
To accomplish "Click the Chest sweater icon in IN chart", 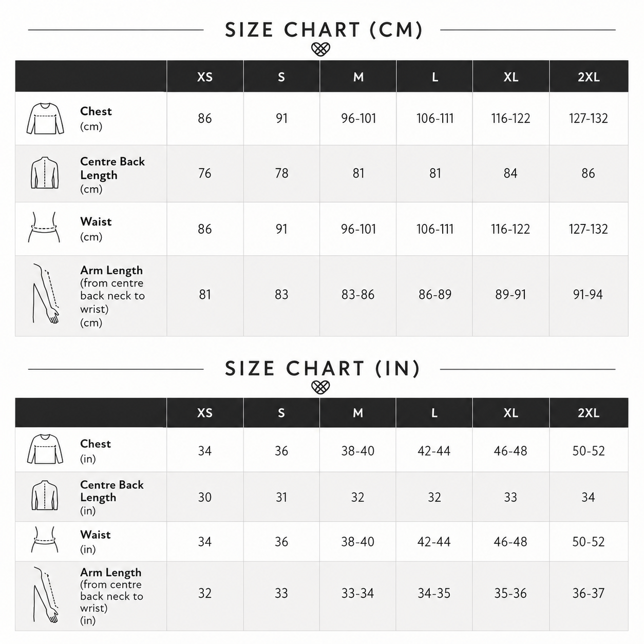I will pyautogui.click(x=45, y=449).
